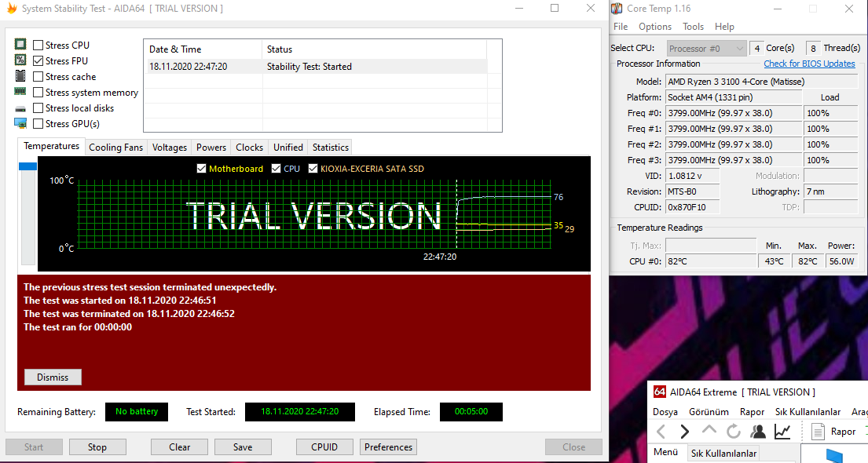Image resolution: width=868 pixels, height=463 pixels.
Task: Click the Core Temp app icon in title bar
Action: click(x=616, y=9)
